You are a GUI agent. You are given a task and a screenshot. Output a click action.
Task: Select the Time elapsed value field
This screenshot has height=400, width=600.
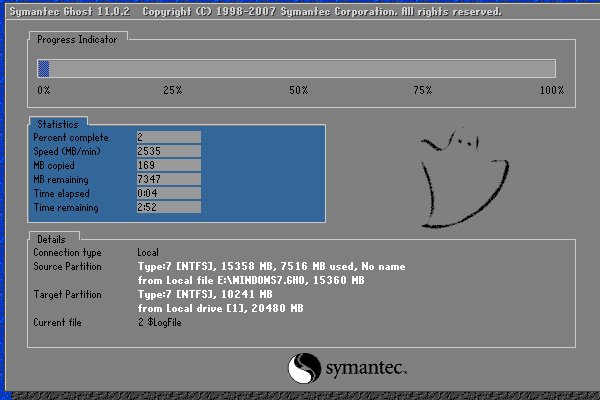169,193
